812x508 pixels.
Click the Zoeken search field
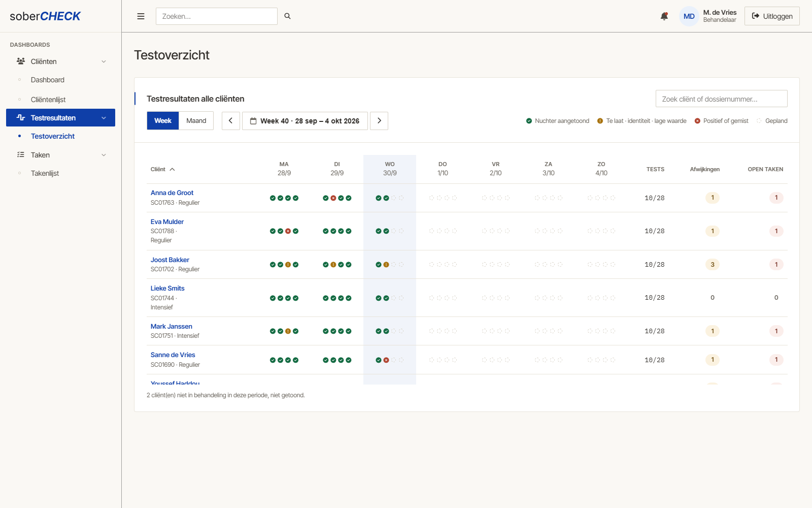217,16
